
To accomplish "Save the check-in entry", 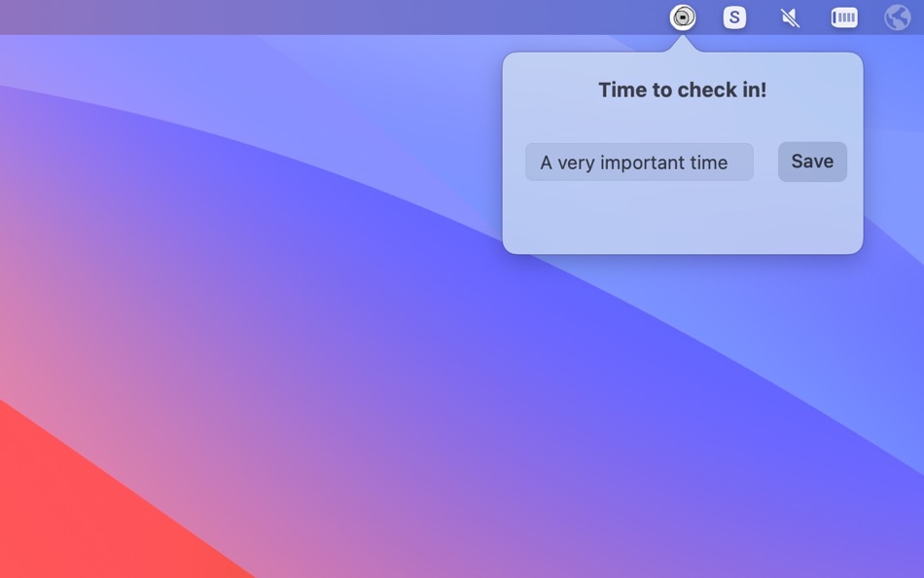I will pos(812,162).
